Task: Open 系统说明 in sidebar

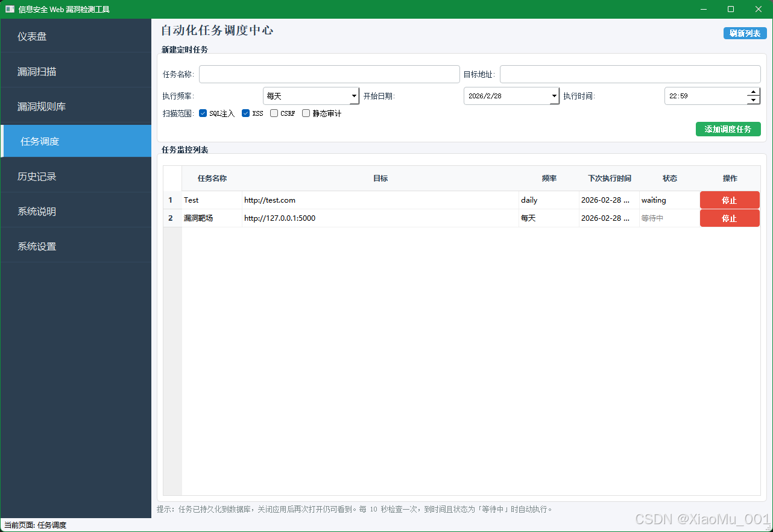Action: tap(76, 211)
